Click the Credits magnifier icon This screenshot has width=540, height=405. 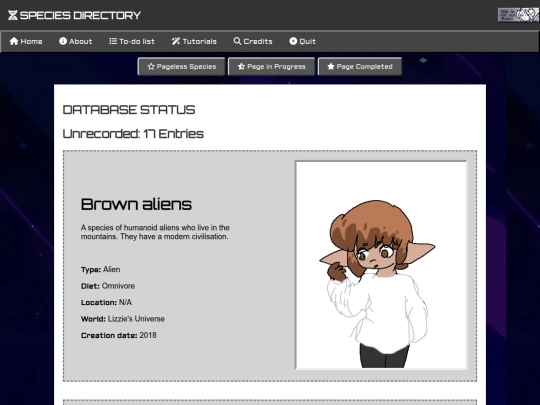pyautogui.click(x=237, y=41)
